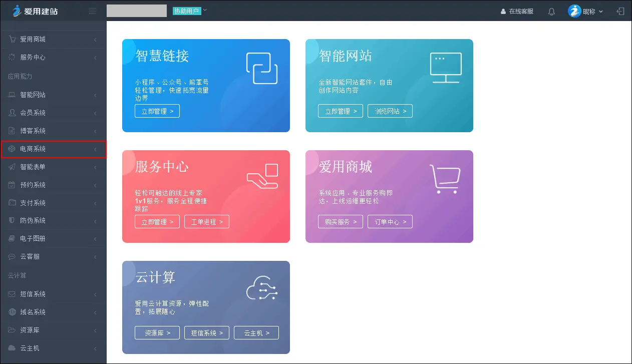Select 域名系统 in the sidebar

coord(53,312)
